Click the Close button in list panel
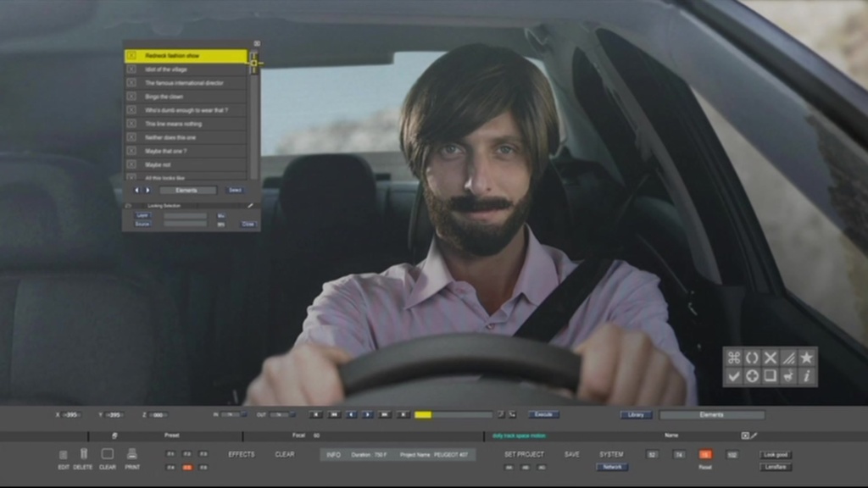This screenshot has height=488, width=868. coord(248,224)
